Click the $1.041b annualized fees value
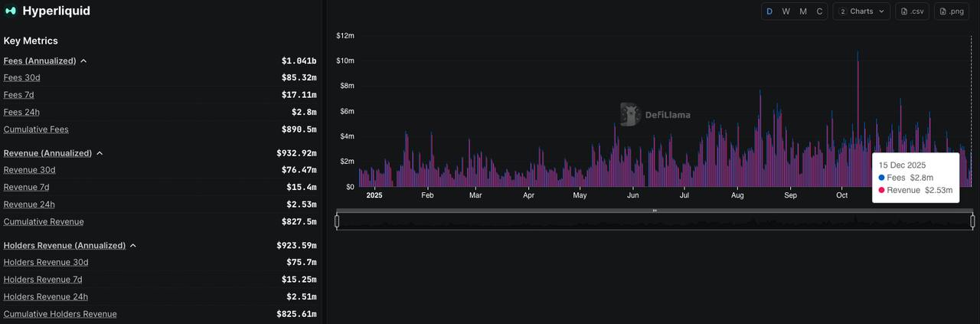Image resolution: width=980 pixels, height=324 pixels. (299, 61)
